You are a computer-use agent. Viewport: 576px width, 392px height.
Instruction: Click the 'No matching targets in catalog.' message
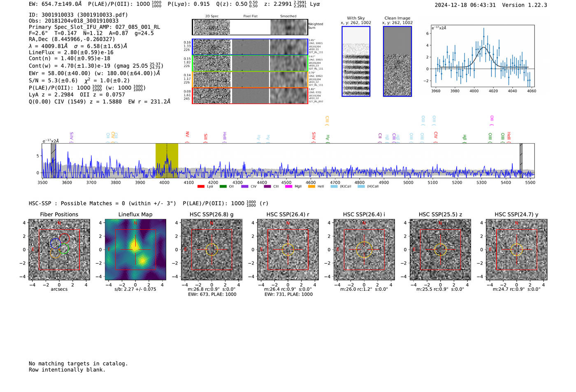tap(78, 364)
